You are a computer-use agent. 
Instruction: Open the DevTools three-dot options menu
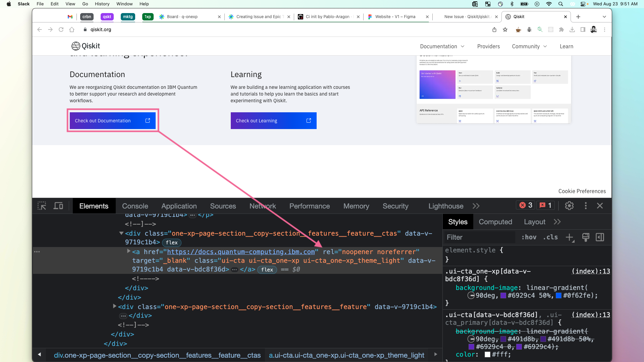pos(586,206)
